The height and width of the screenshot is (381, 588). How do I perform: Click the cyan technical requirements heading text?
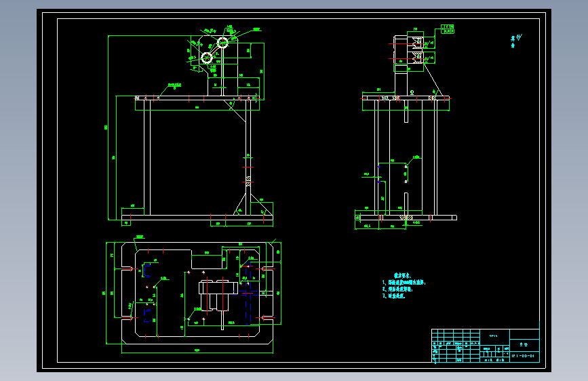click(402, 276)
